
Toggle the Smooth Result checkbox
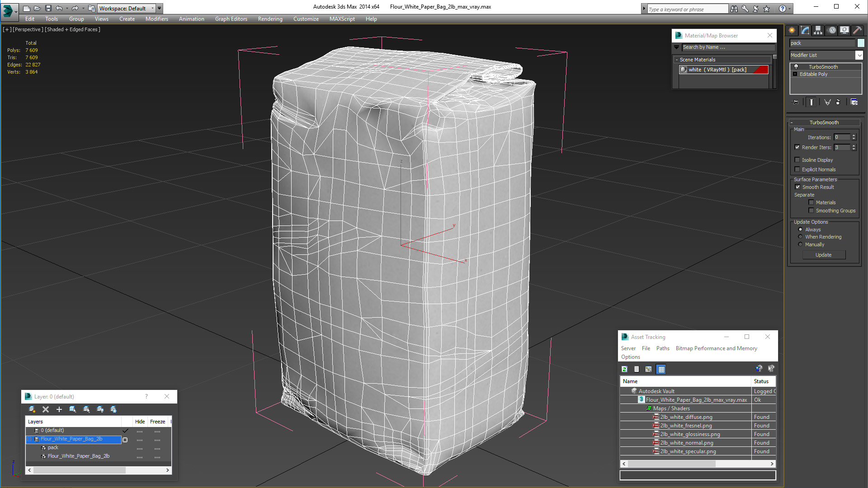tap(797, 187)
